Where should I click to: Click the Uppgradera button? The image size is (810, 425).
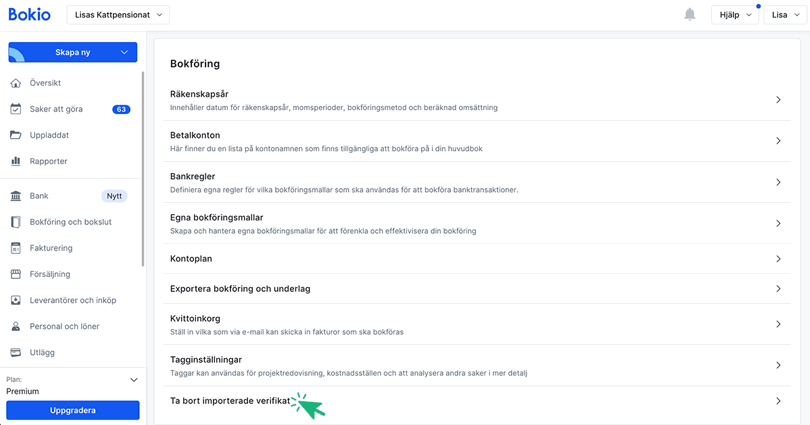click(72, 410)
